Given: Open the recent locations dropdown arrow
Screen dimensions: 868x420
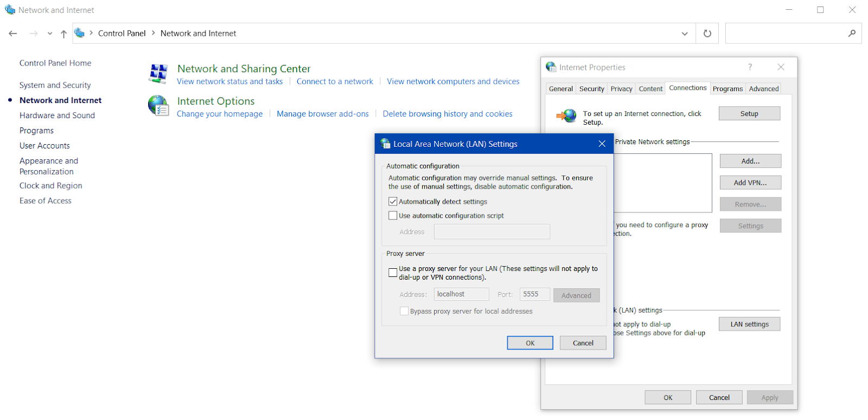Looking at the screenshot, I should (x=50, y=34).
